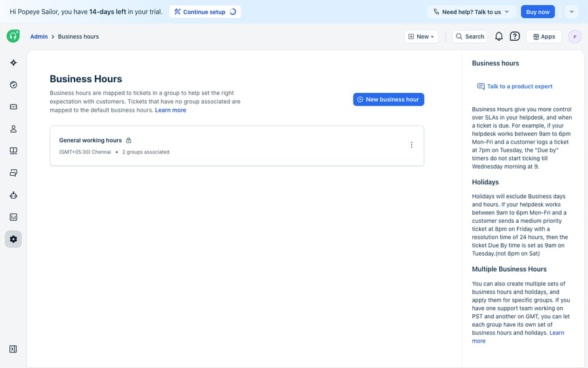Image resolution: width=588 pixels, height=368 pixels.
Task: Select the Admin gear icon in sidebar
Action: click(x=14, y=239)
